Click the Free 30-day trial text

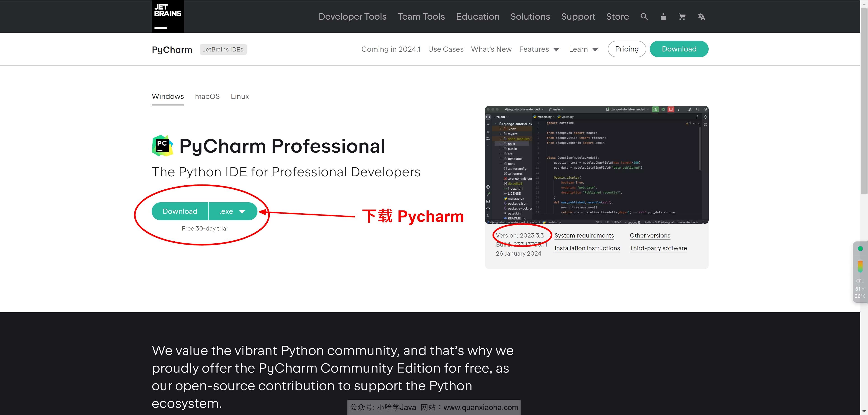(x=205, y=228)
